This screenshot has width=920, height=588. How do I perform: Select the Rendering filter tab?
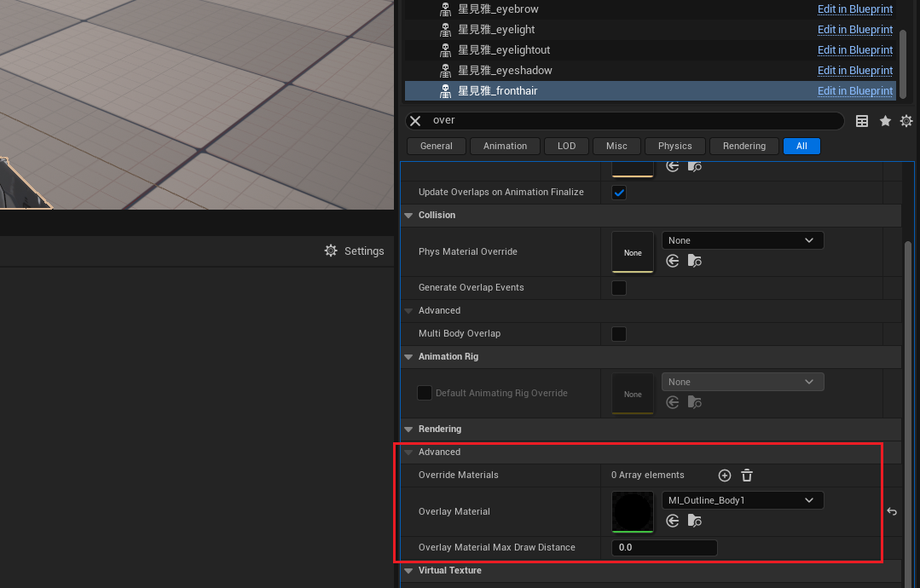pos(744,146)
